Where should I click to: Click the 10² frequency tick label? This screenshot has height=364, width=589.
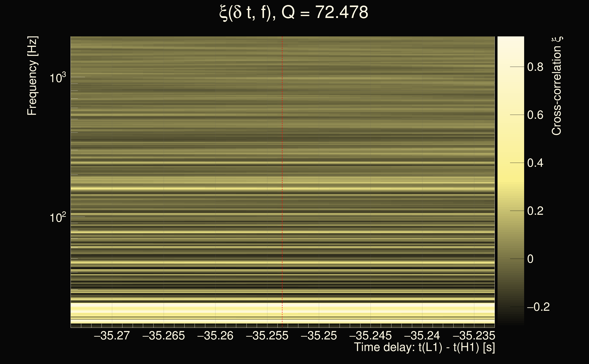[x=58, y=217]
